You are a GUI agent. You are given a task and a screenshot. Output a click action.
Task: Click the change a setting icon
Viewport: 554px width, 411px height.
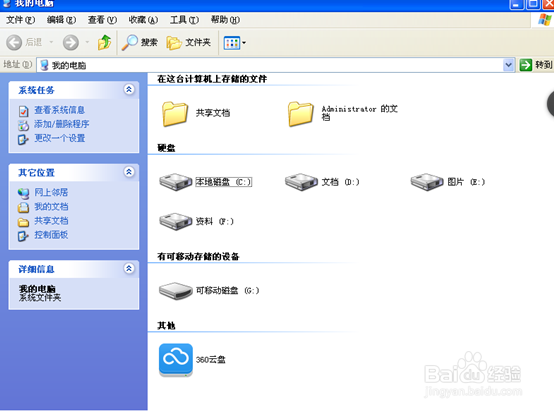tap(23, 139)
